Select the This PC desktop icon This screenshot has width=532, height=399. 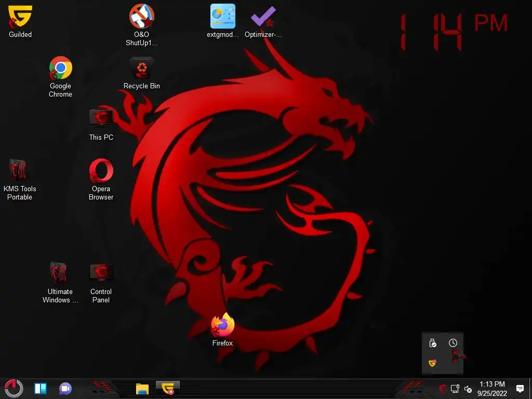[101, 125]
